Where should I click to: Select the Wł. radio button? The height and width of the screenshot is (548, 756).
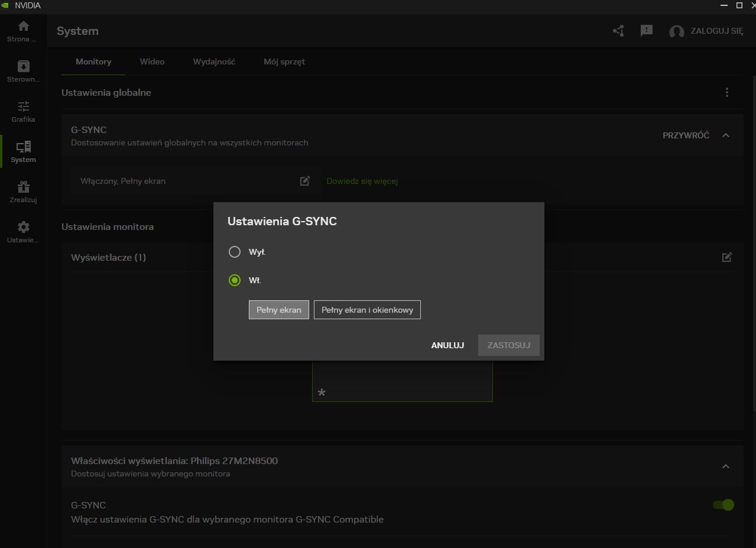pyautogui.click(x=235, y=280)
